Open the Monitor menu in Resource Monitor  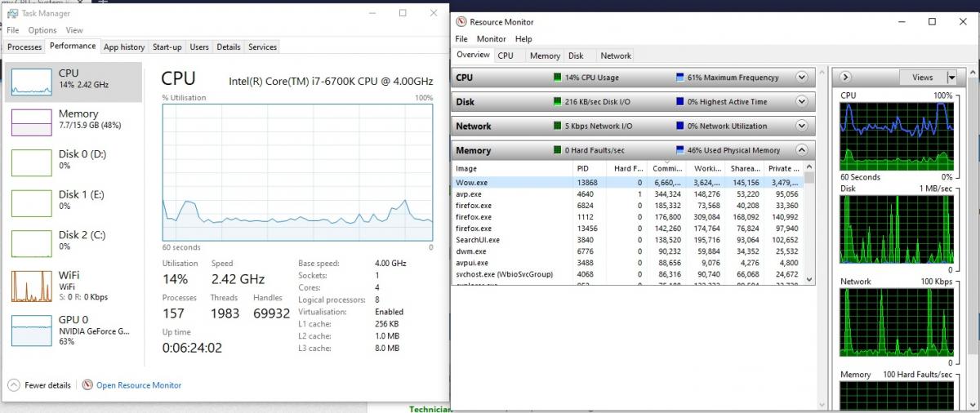click(492, 38)
